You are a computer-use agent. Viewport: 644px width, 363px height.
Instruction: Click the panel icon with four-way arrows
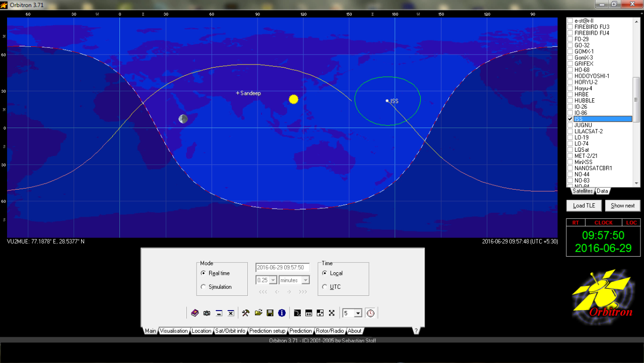[320, 313]
